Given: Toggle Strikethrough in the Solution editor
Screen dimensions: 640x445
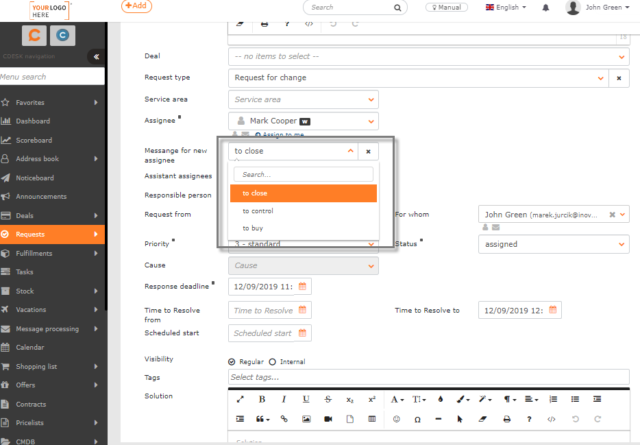Looking at the screenshot, I should tap(328, 399).
